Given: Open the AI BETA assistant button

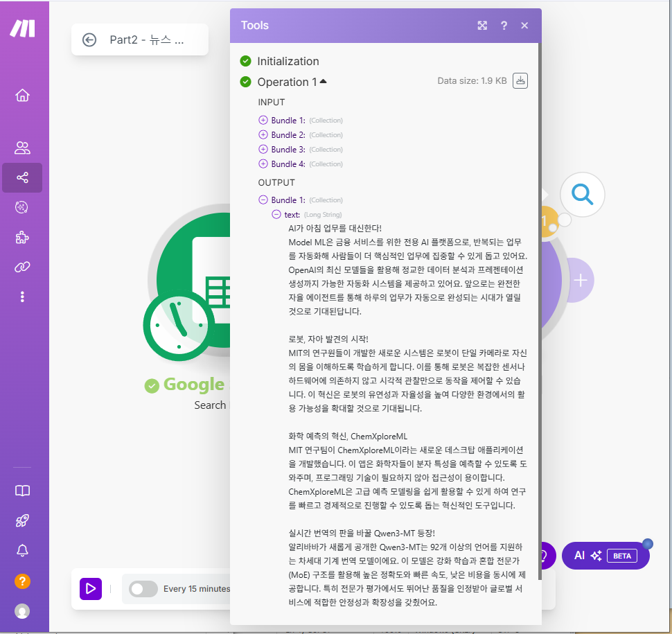Looking at the screenshot, I should (605, 556).
